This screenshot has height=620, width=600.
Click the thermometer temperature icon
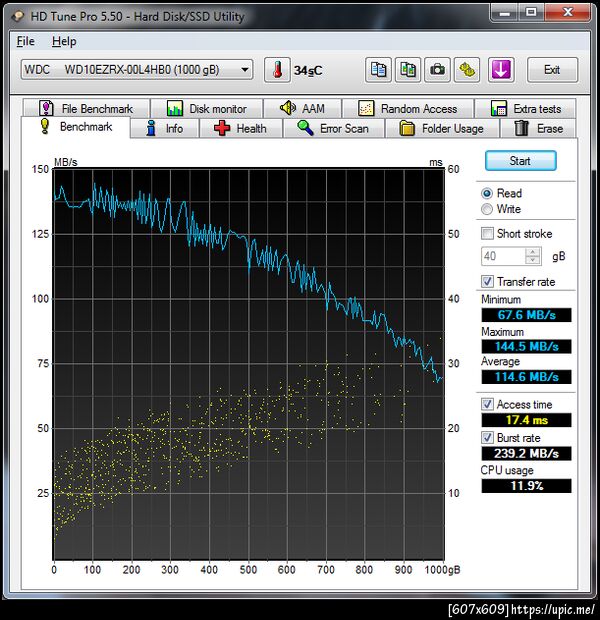coord(275,70)
